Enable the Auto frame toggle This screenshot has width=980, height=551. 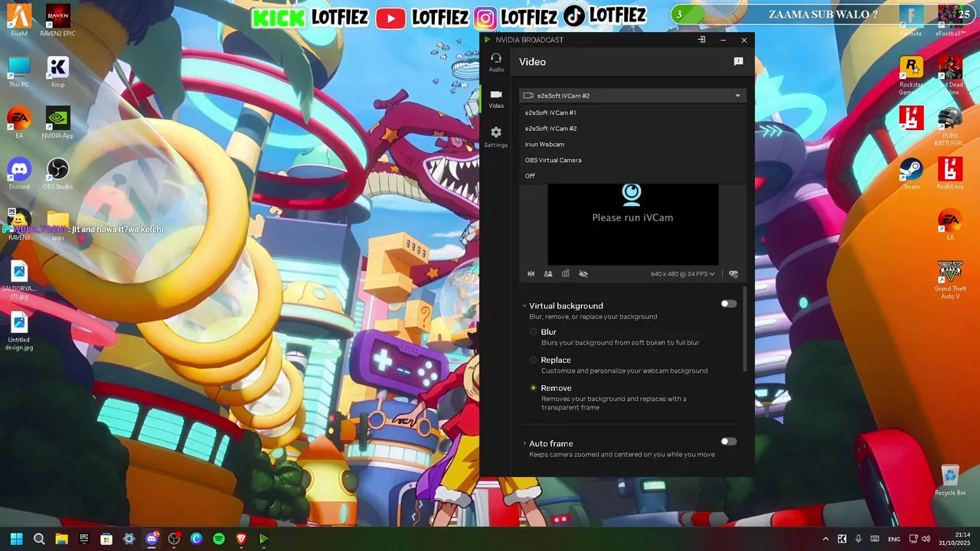pos(729,442)
